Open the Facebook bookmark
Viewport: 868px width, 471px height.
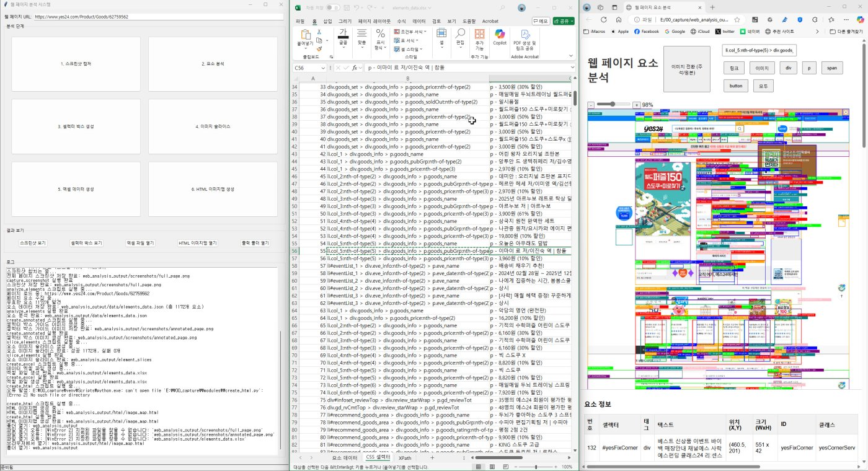coord(646,31)
